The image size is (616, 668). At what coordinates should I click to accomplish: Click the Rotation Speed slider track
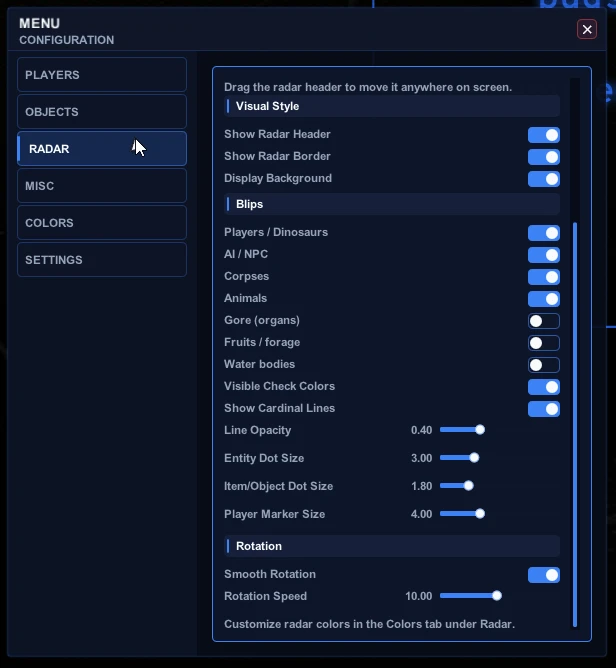471,596
